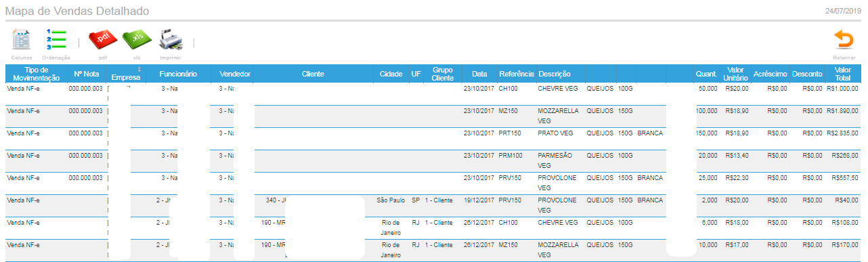868x262 pixels.
Task: Click the Funcionário column header
Action: point(178,74)
